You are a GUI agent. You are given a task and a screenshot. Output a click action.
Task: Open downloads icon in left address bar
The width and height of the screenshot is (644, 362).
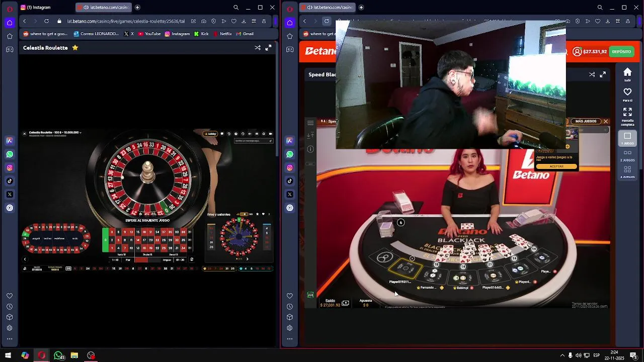[244, 21]
